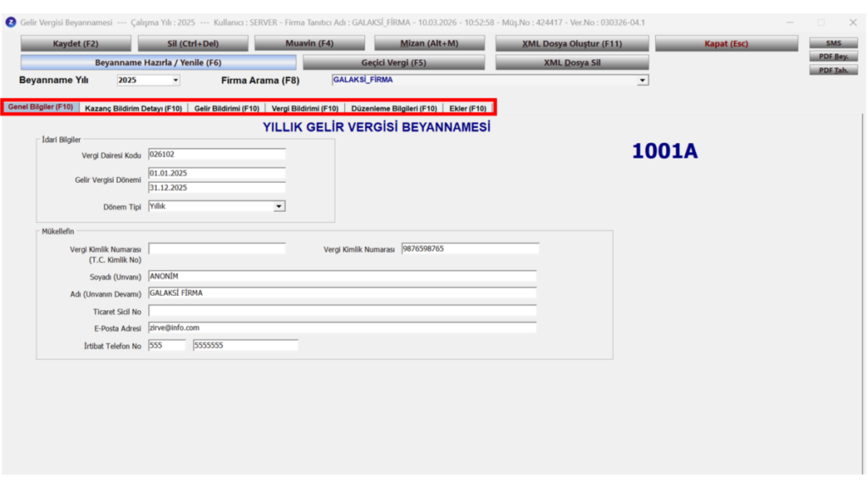
Task: Click the app logo icon in title bar
Action: [x=10, y=22]
